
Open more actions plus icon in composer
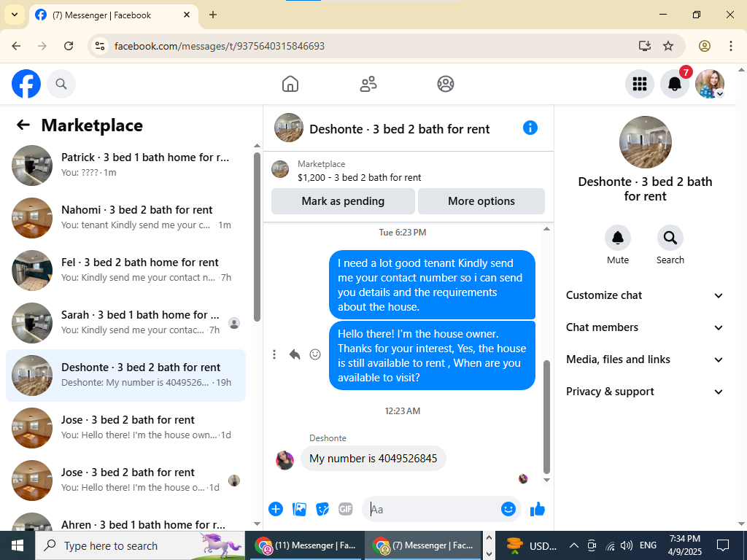tap(275, 509)
